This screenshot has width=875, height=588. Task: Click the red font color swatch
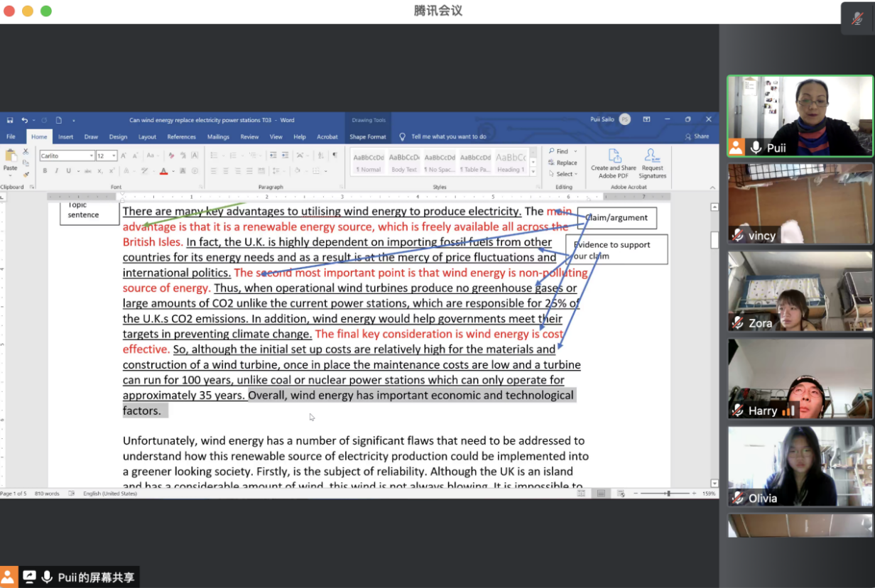click(163, 171)
